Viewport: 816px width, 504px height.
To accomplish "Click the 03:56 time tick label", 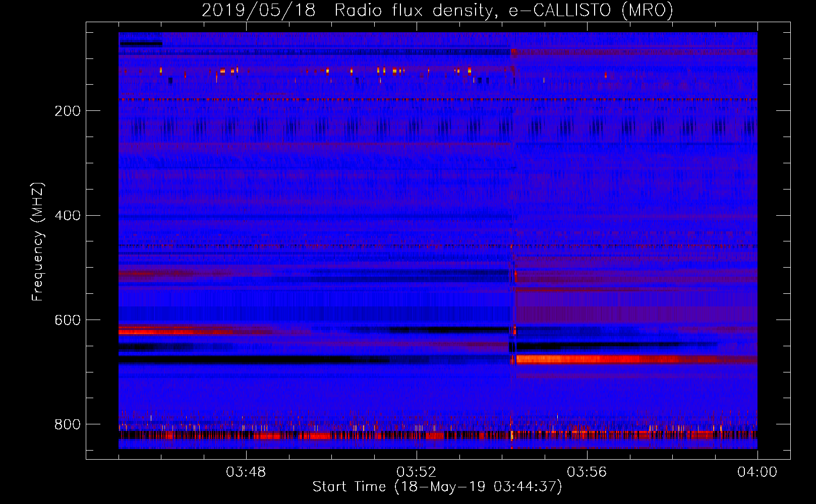I will tap(587, 472).
